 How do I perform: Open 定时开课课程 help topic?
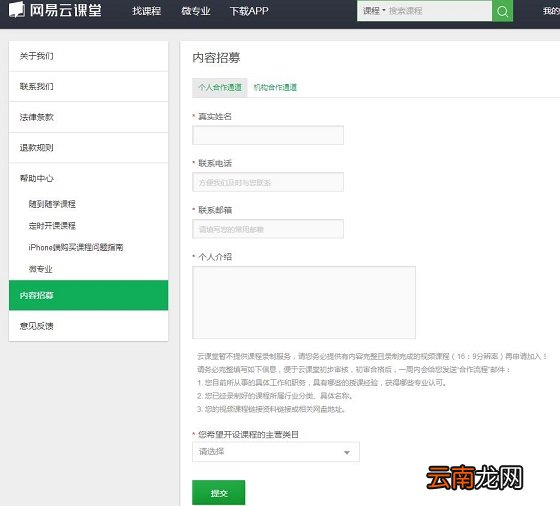[52, 226]
